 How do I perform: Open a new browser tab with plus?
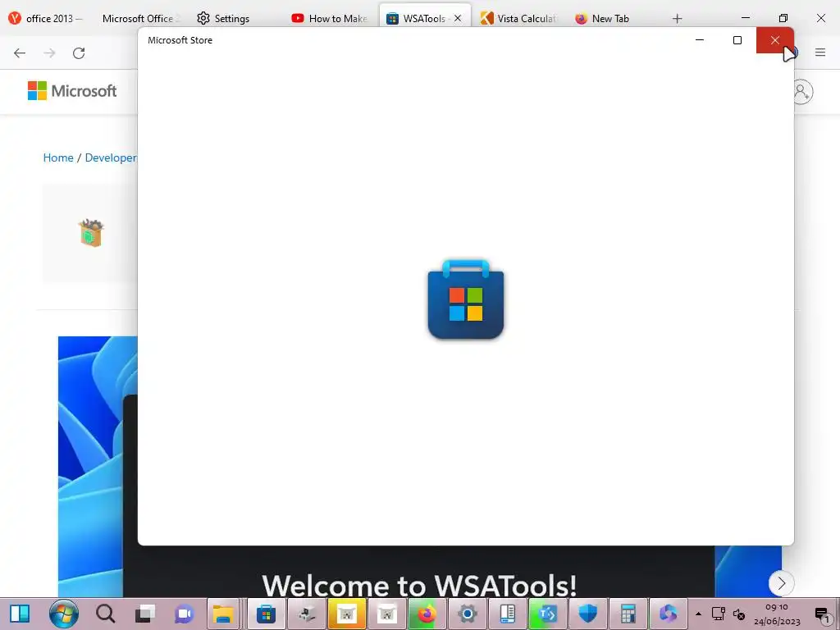point(677,19)
